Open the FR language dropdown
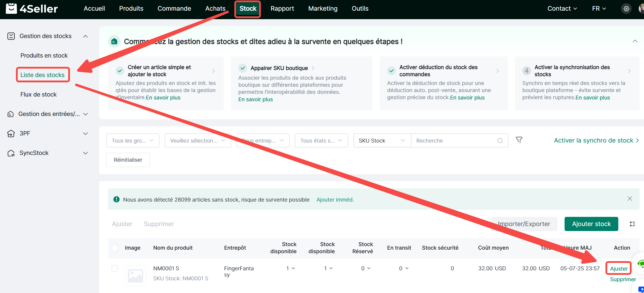The width and height of the screenshot is (644, 293). 599,9
